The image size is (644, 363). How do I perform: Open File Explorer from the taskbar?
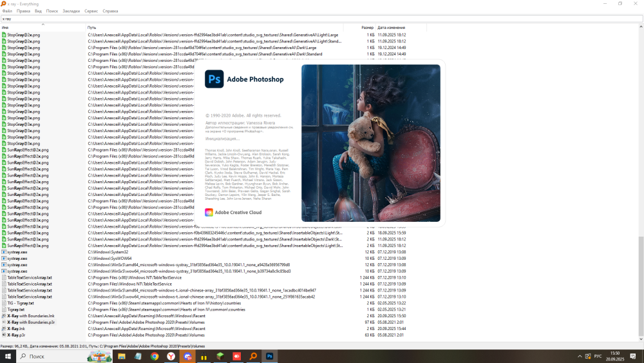point(122,357)
